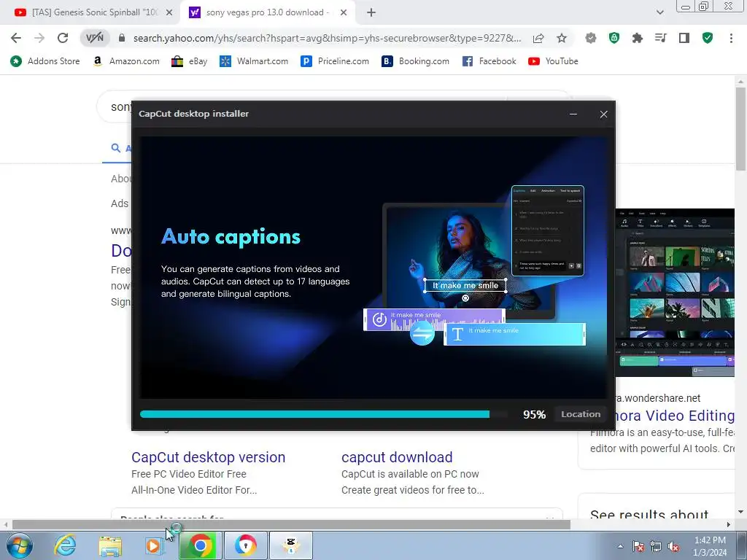Viewport: 747px width, 560px height.
Task: Open the media control playlist icon
Action: tap(660, 38)
